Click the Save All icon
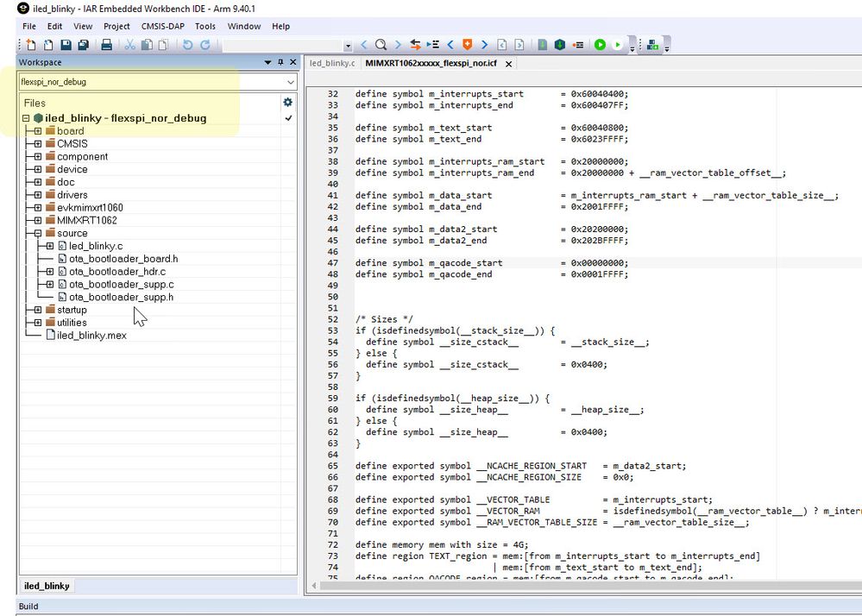The width and height of the screenshot is (862, 616). [83, 45]
